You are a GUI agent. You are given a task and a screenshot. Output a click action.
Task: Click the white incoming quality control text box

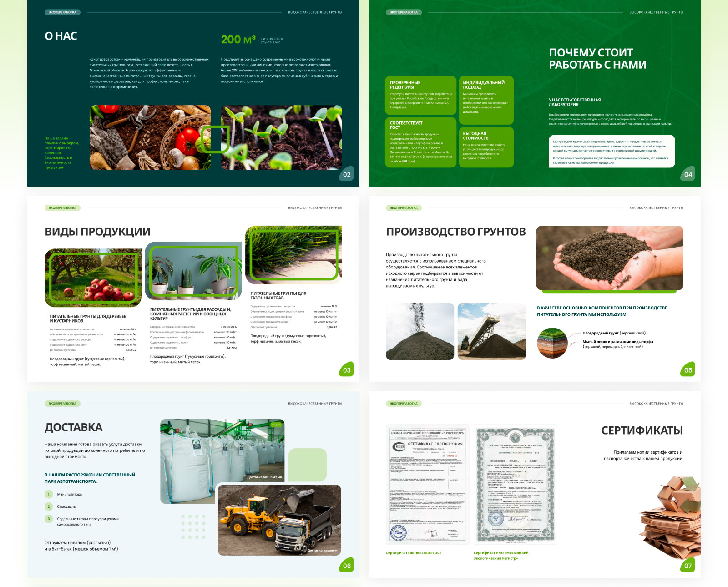click(x=612, y=152)
